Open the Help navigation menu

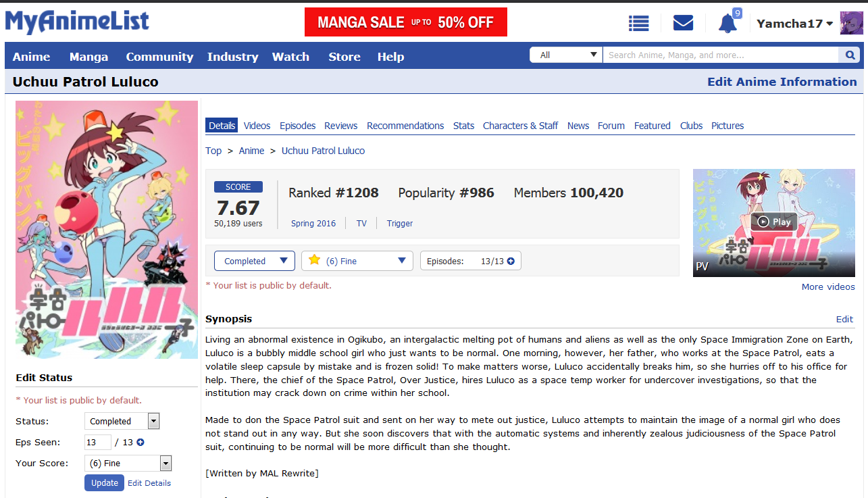coord(390,57)
